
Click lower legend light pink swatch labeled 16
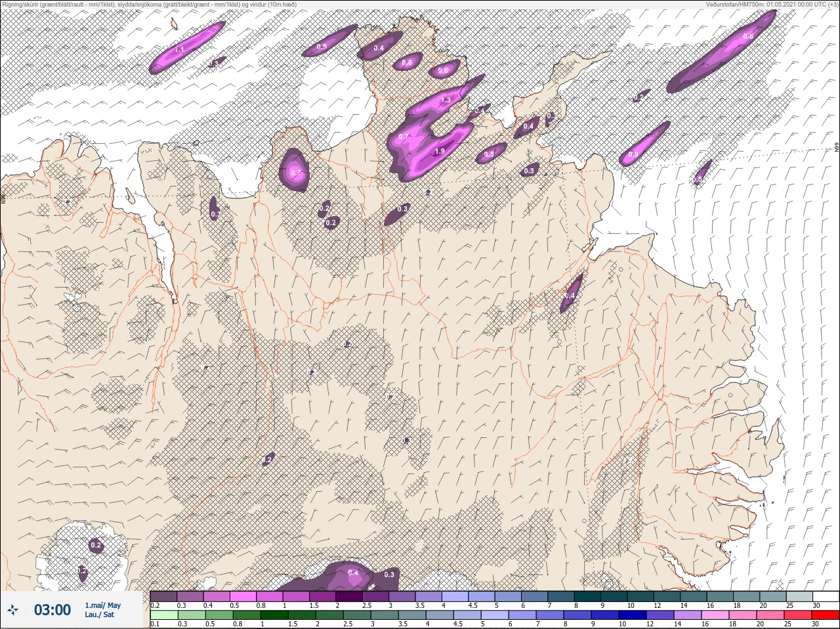[x=715, y=615]
